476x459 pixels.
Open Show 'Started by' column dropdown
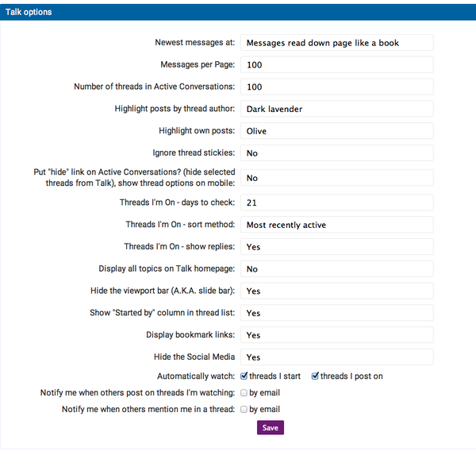coord(337,313)
